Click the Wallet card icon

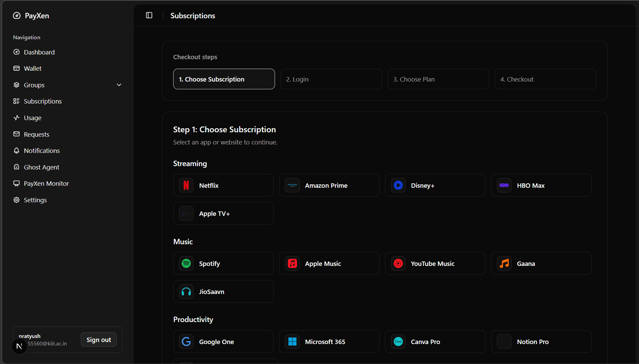(17, 68)
